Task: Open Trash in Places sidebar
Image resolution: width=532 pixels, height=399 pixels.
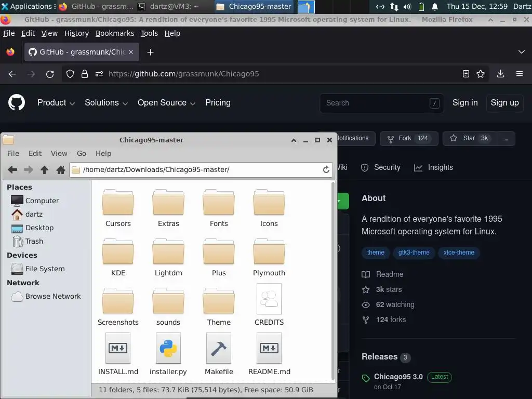Action: pos(28,241)
